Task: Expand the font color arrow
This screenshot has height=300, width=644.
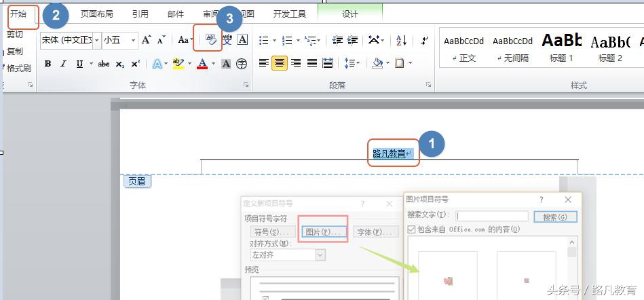Action: click(x=214, y=64)
